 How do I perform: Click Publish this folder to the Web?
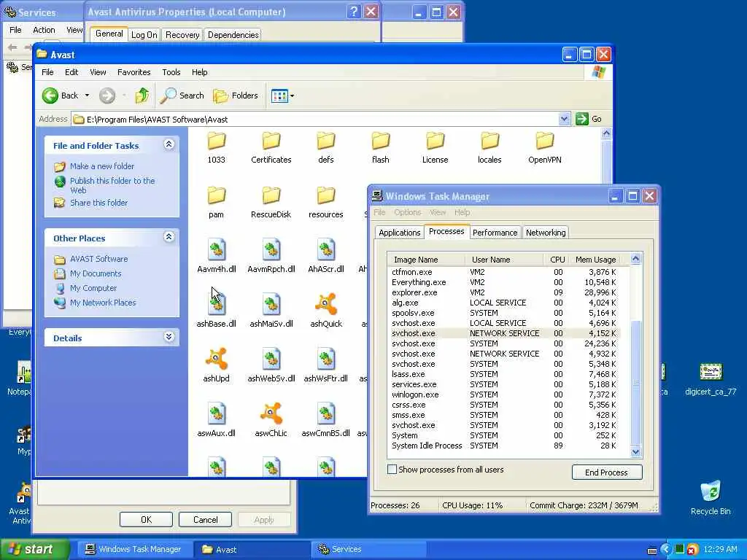112,185
